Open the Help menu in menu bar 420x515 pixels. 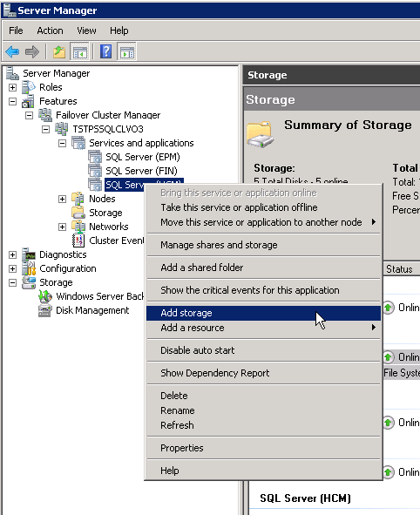tap(119, 30)
